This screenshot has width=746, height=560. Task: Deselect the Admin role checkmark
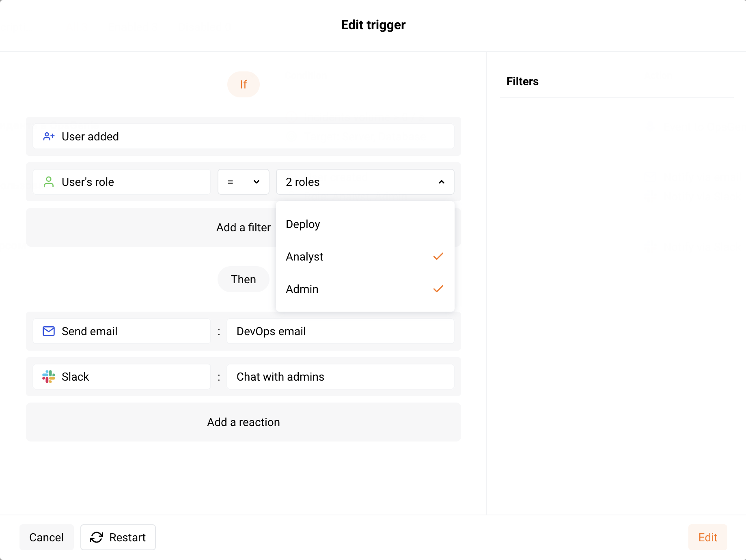tap(438, 289)
